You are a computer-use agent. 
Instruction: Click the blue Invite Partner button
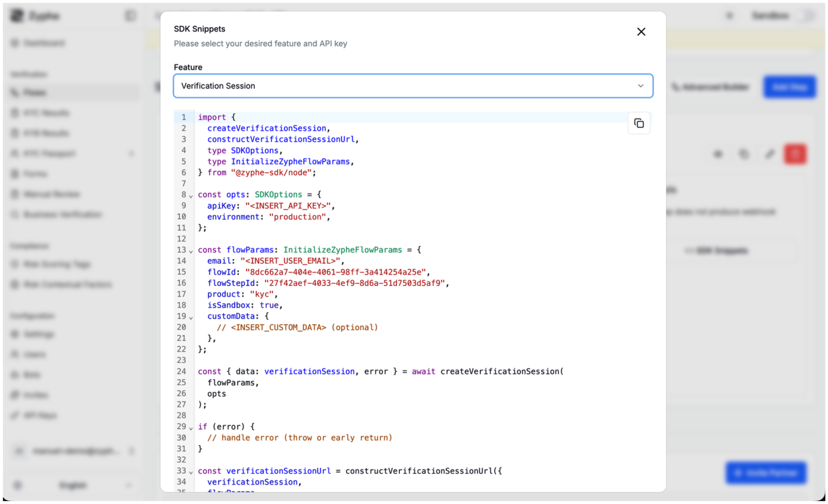click(766, 473)
